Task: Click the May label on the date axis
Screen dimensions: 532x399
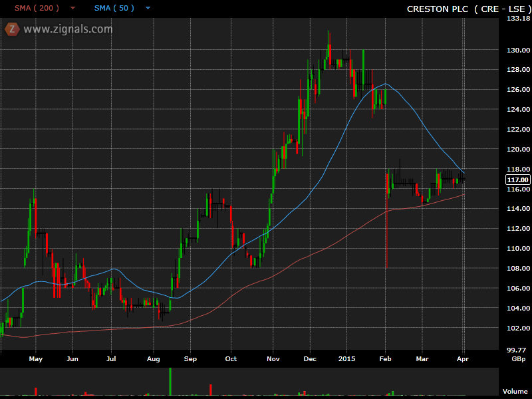Action: click(x=36, y=358)
